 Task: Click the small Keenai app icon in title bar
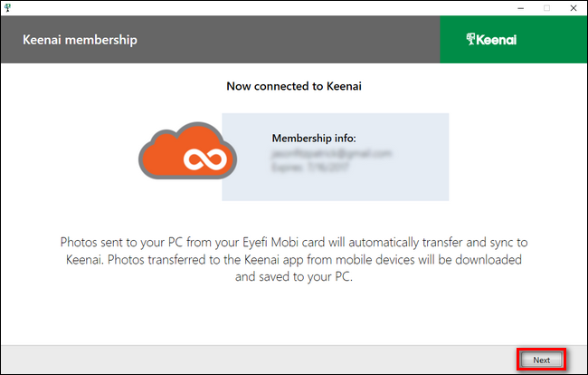click(x=8, y=7)
